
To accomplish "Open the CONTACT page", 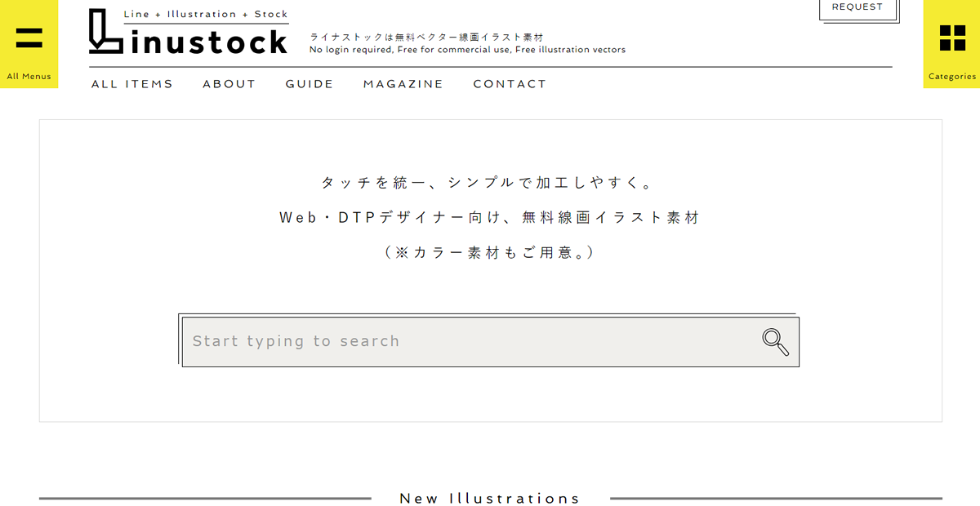I will (x=510, y=84).
